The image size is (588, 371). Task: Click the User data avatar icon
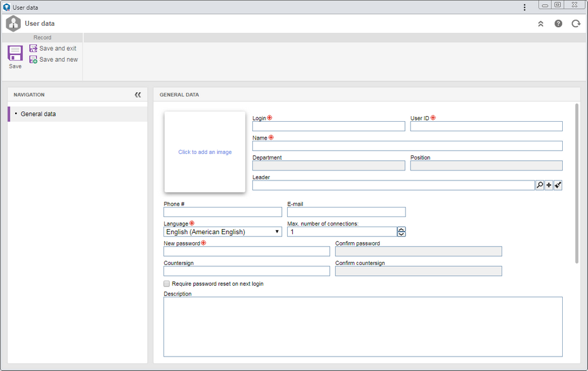click(x=13, y=23)
